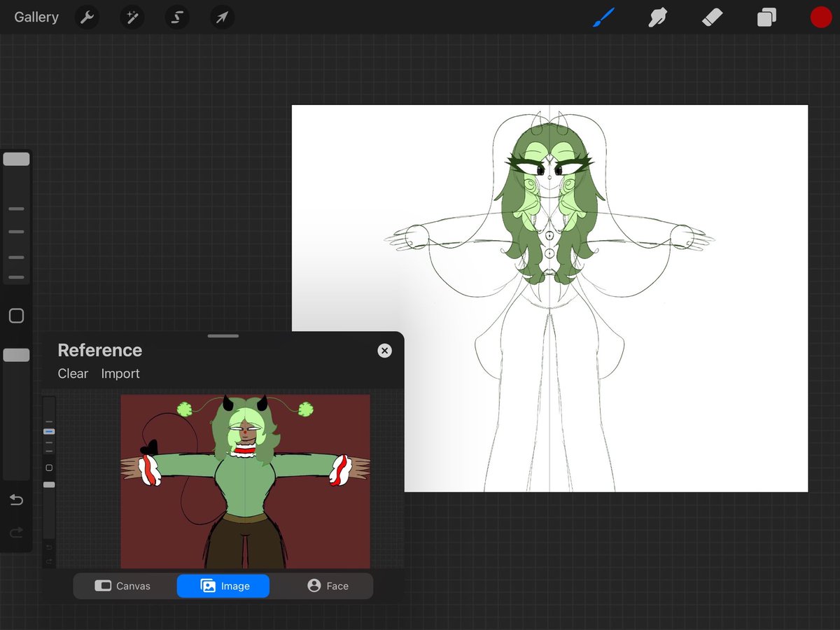Switch Reference to the Face tab

coord(327,586)
